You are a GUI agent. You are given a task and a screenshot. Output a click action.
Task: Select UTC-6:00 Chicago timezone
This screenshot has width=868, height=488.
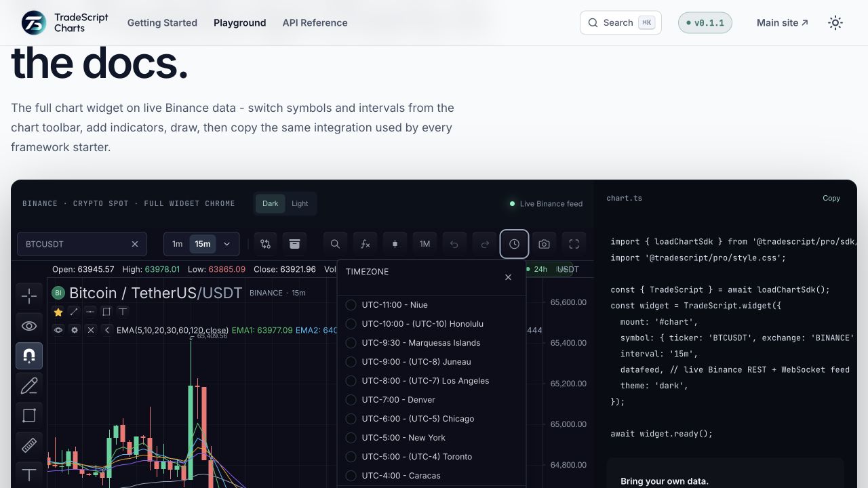tap(431, 419)
